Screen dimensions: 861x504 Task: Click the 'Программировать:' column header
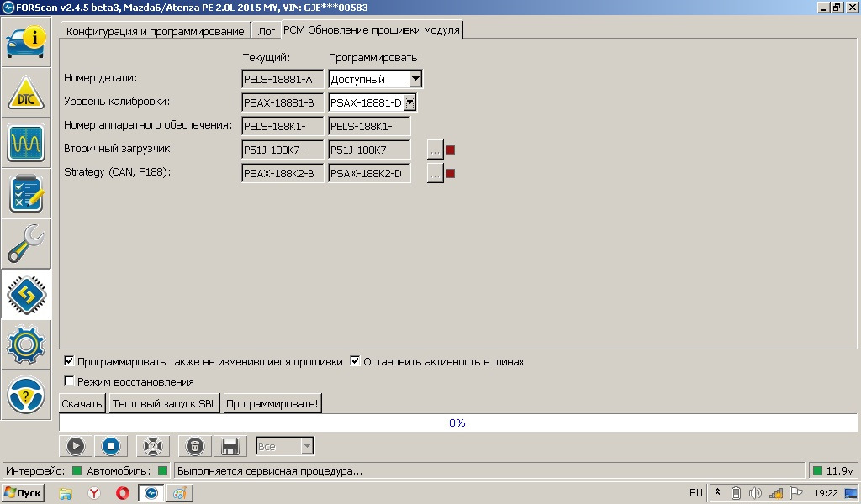pos(375,58)
